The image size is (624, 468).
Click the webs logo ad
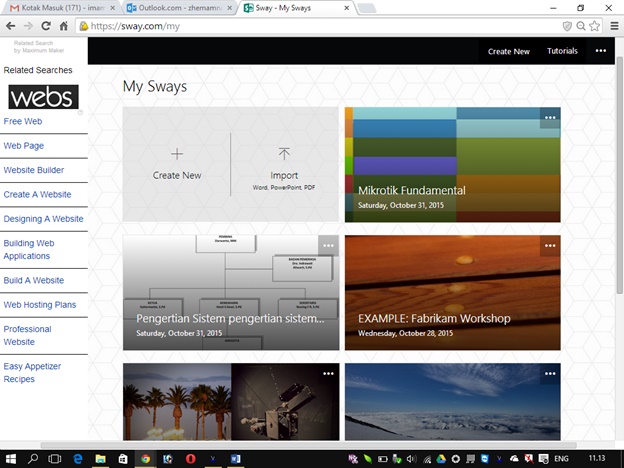point(43,97)
